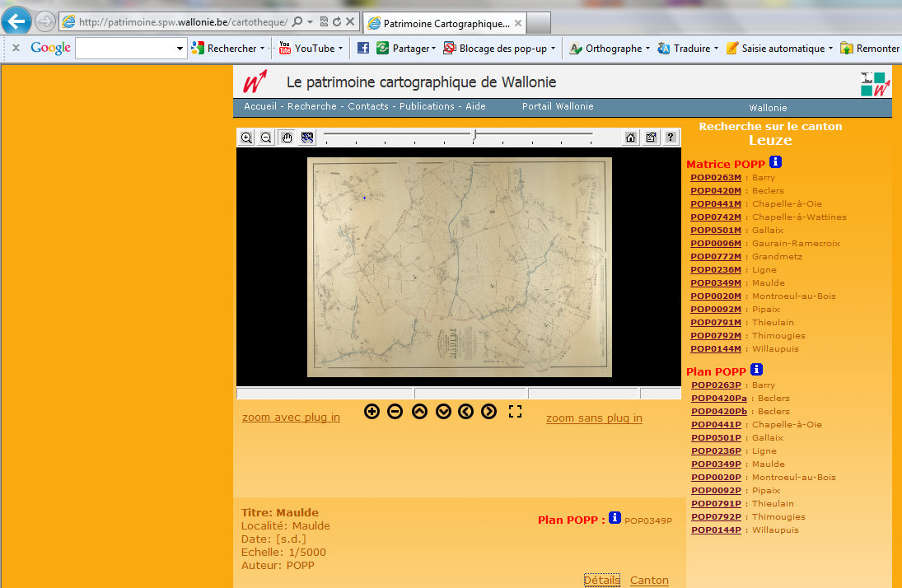
Task: Open the POP0349M Maulde matrix link
Action: (716, 283)
